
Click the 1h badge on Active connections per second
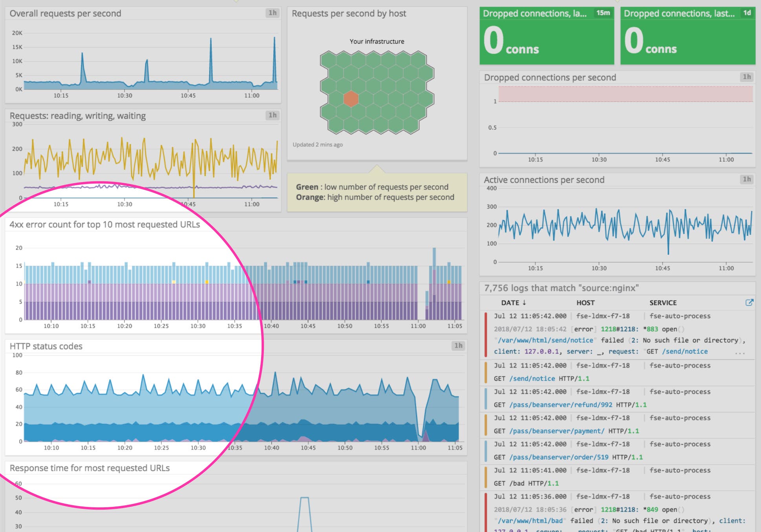tap(746, 179)
